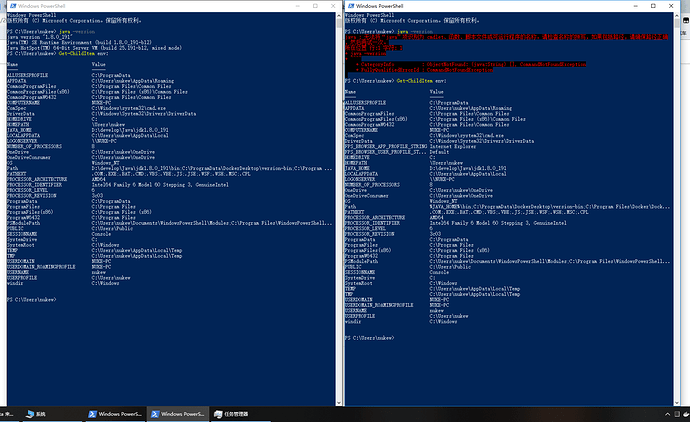This screenshot has width=690, height=422.
Task: Click the left window's java version "1.8.0_191" output line
Action: [39, 37]
